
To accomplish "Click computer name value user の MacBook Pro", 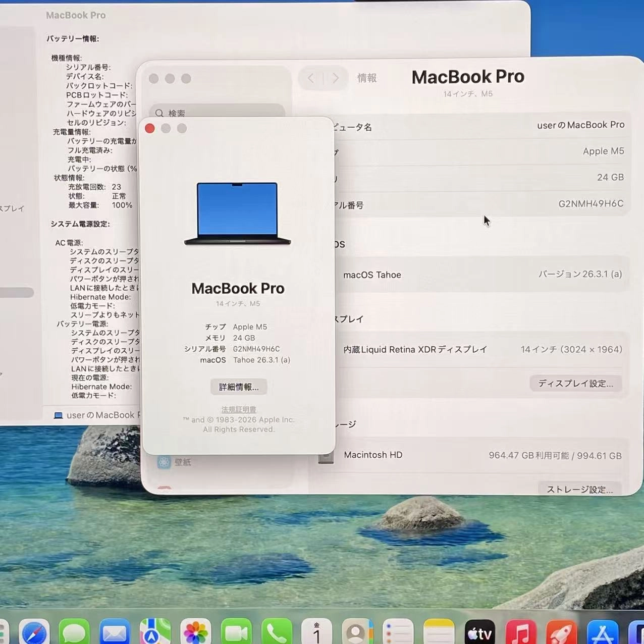I will pyautogui.click(x=581, y=125).
